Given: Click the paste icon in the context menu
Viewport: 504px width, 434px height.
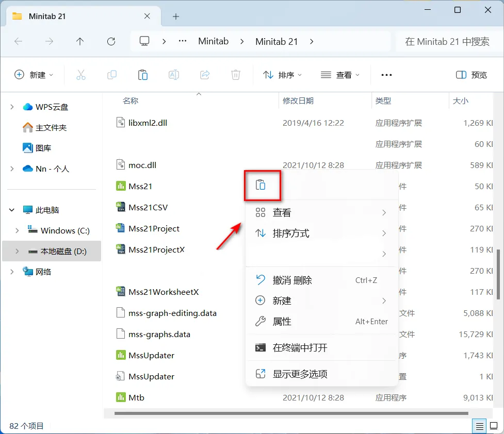Looking at the screenshot, I should pos(261,185).
